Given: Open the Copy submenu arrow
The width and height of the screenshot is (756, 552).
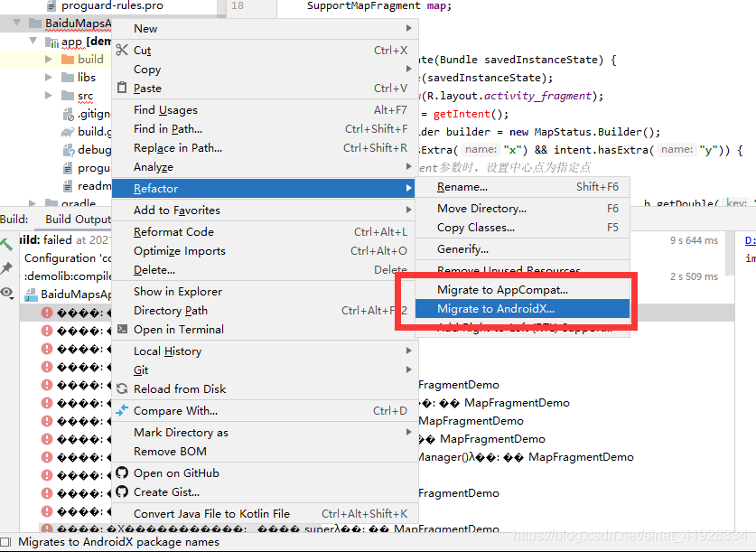Looking at the screenshot, I should point(409,69).
